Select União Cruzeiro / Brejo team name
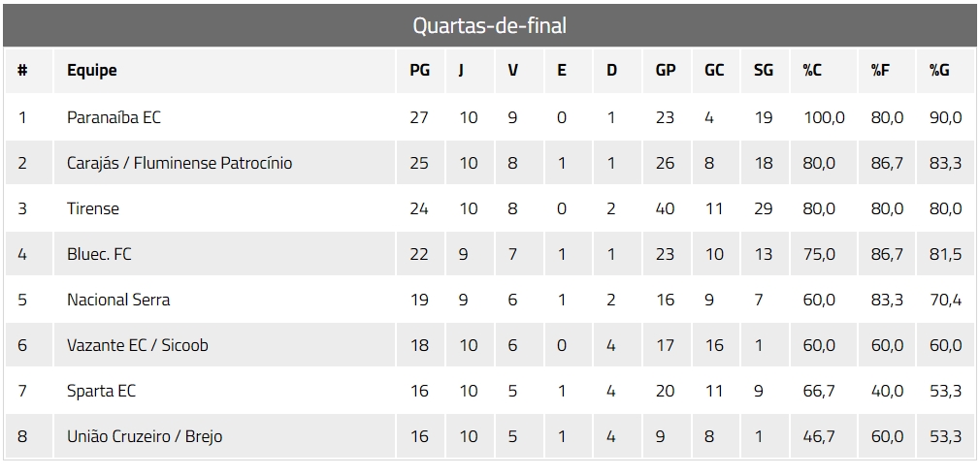 point(145,436)
